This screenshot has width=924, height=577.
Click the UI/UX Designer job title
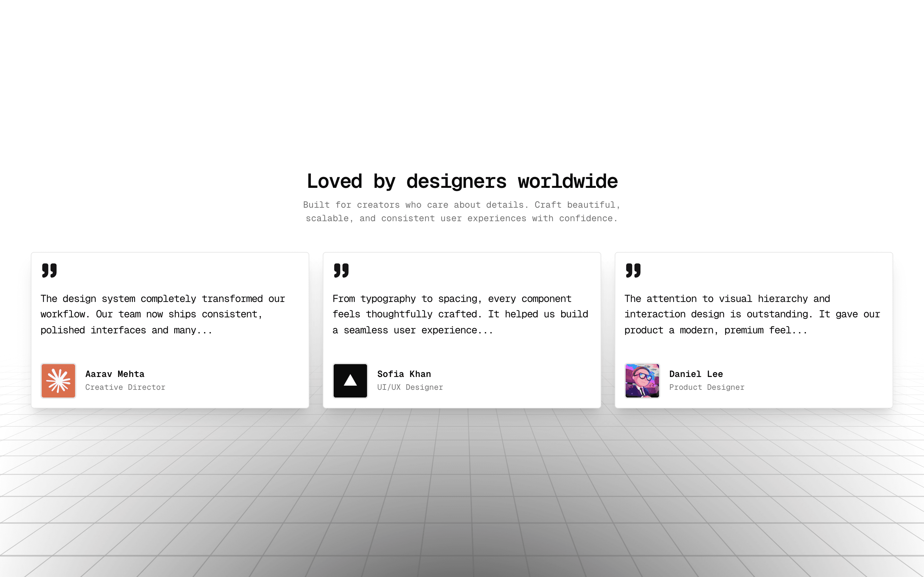[410, 387]
